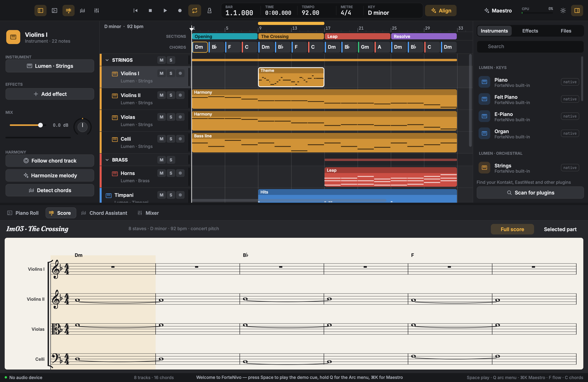Click the Record transport button
Viewport: 588px width, 382px height.
(180, 10)
